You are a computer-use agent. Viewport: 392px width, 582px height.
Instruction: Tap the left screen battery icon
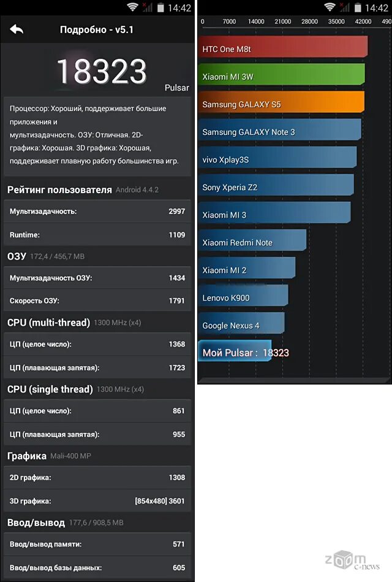click(x=160, y=7)
